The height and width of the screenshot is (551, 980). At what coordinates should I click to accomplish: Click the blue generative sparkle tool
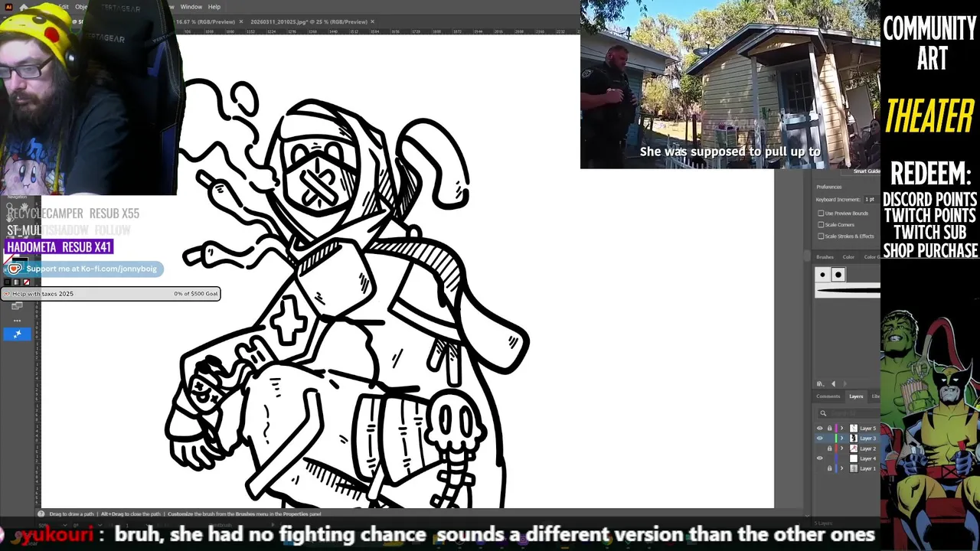[17, 334]
